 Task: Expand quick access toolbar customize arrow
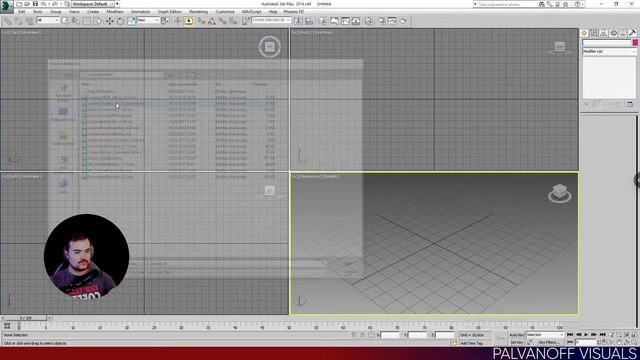point(118,4)
